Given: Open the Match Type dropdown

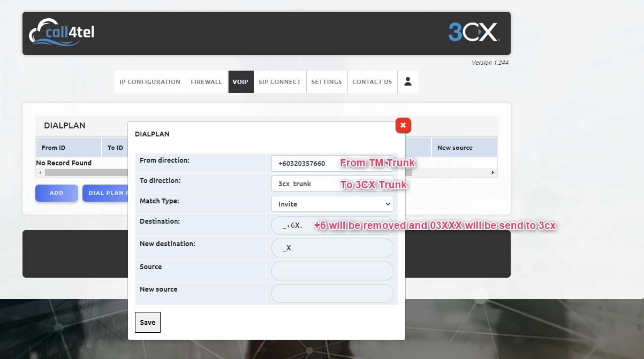Looking at the screenshot, I should click(332, 204).
